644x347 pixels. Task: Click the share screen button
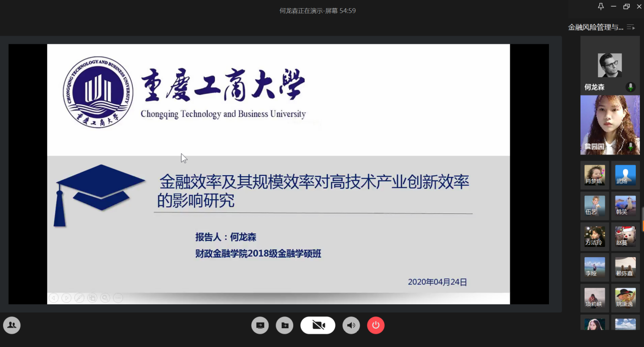pyautogui.click(x=260, y=325)
